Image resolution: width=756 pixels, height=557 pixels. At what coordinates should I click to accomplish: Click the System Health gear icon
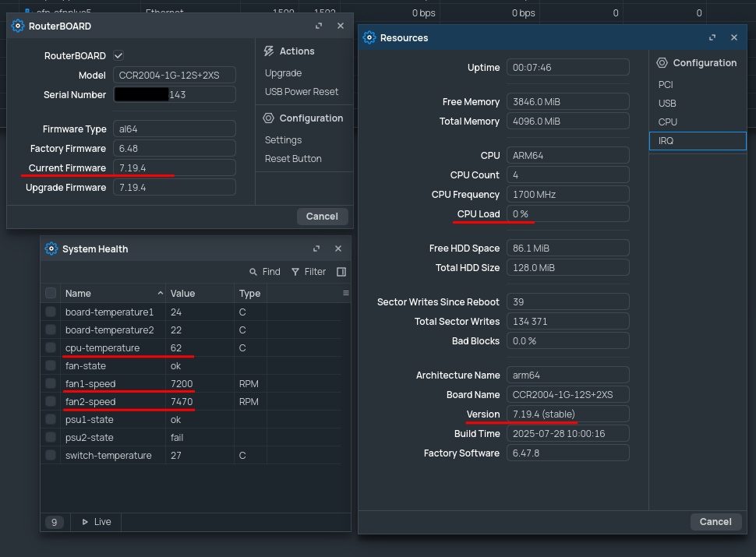(x=51, y=249)
